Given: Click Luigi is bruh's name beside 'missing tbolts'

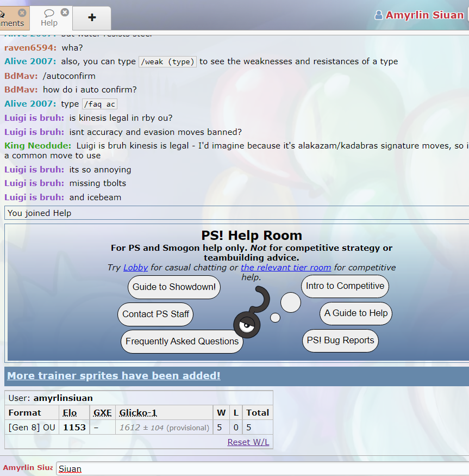Looking at the screenshot, I should (34, 183).
